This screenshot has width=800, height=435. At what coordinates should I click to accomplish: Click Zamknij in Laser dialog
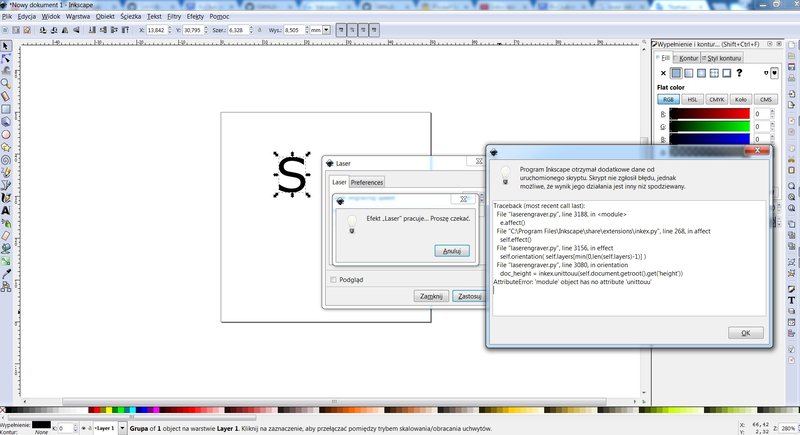431,296
